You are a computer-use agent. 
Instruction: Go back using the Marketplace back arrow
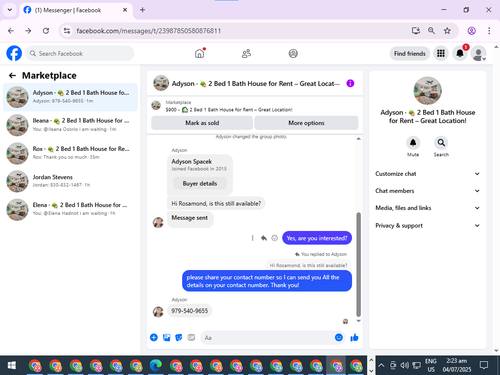(12, 76)
